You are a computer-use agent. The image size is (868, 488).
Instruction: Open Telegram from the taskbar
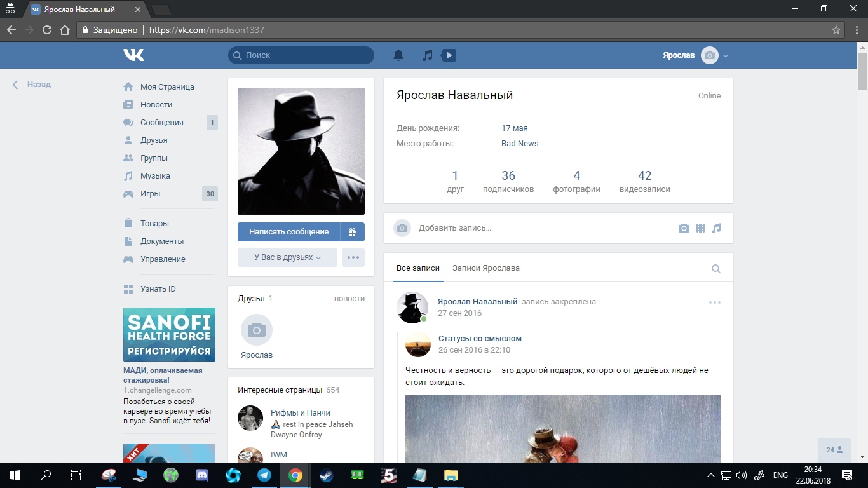point(264,475)
